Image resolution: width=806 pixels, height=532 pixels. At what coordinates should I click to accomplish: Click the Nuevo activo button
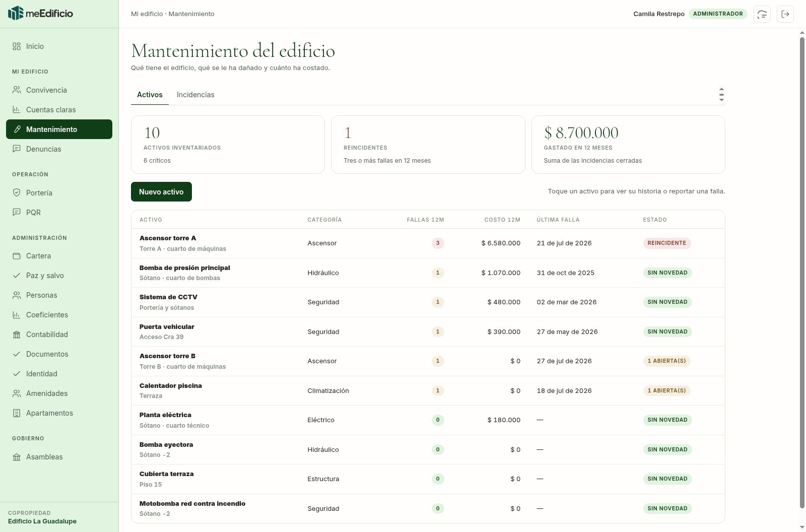[x=161, y=191]
